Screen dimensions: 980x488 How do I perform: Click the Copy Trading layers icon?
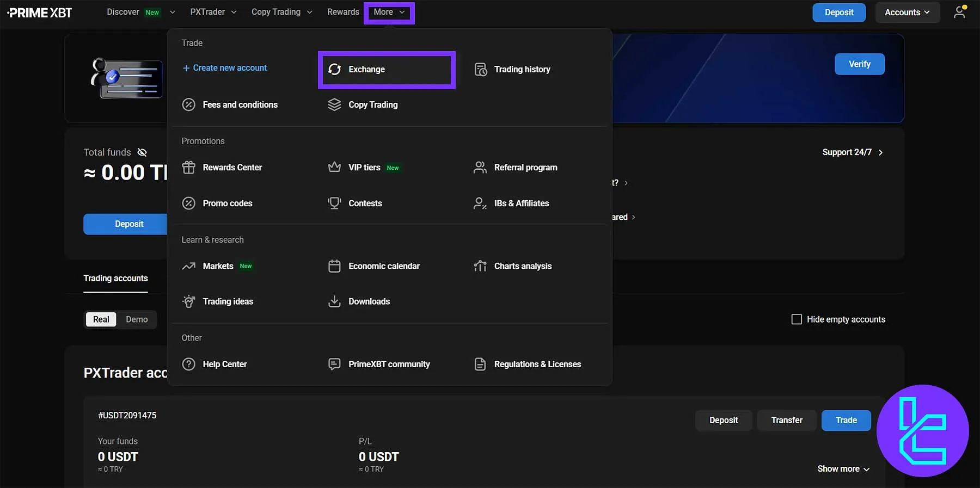pos(334,104)
